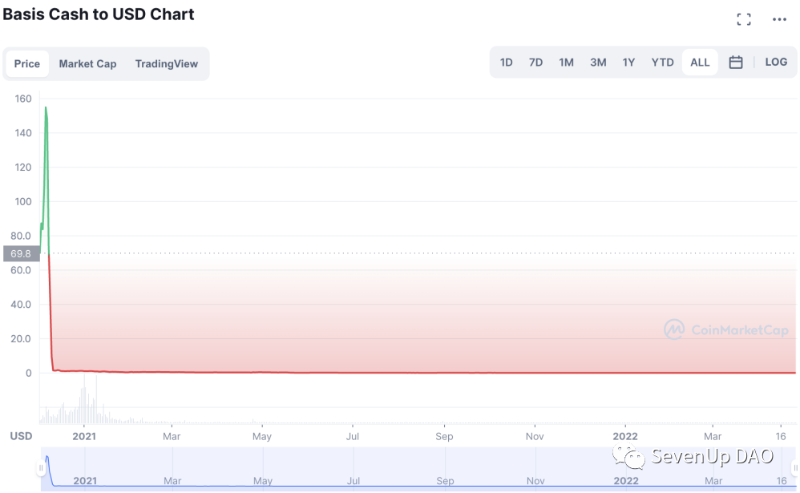Switch to the TradingView tab

pyautogui.click(x=166, y=64)
